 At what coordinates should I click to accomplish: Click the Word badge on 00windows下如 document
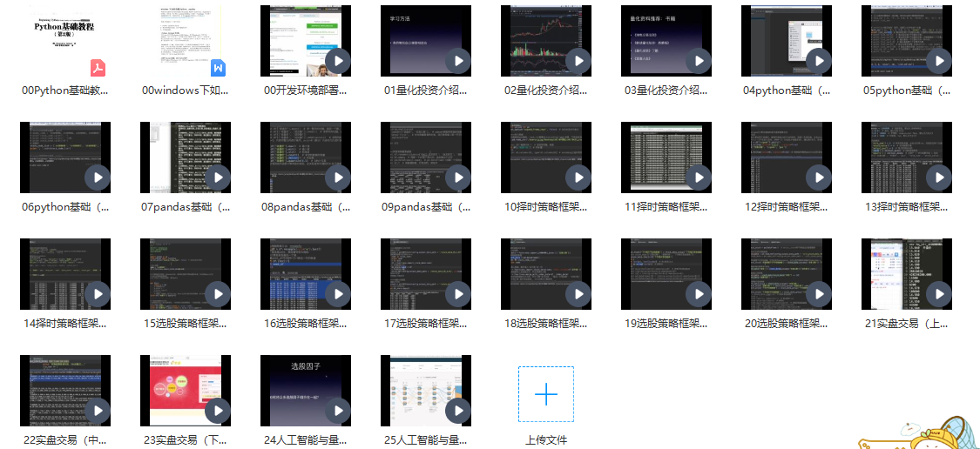point(218,68)
